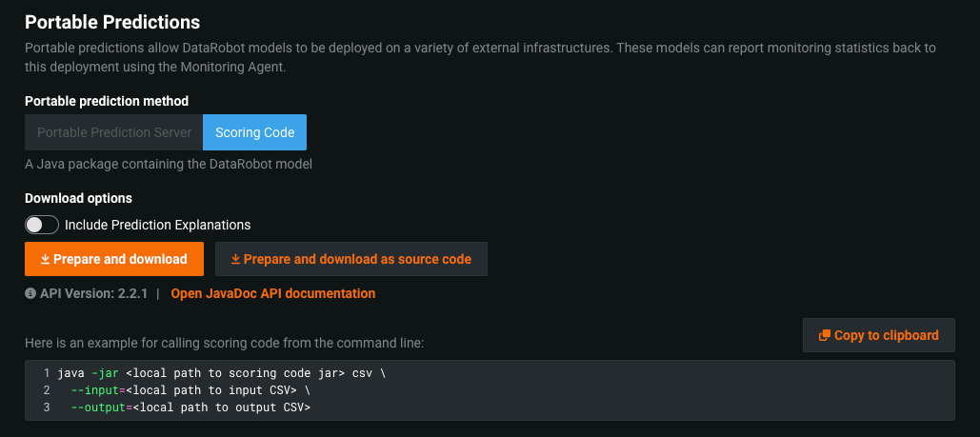Image resolution: width=980 pixels, height=437 pixels.
Task: Click the Include Prediction Explanations label
Action: click(x=157, y=225)
